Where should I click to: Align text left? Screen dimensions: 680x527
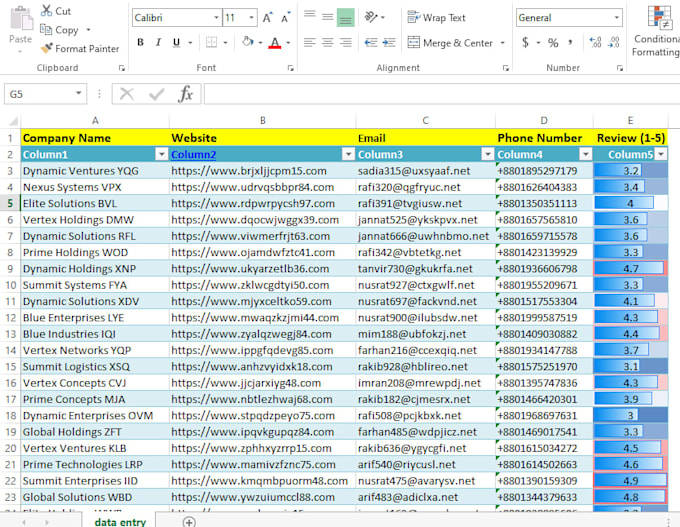pos(310,43)
